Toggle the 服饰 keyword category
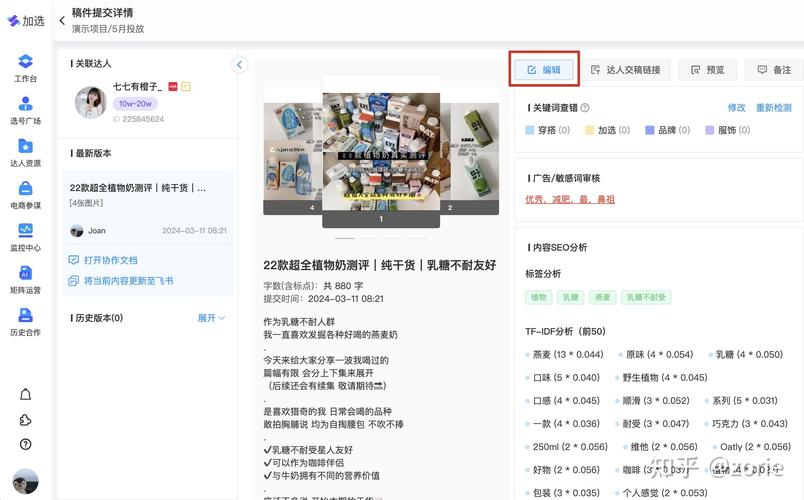The height and width of the screenshot is (500, 804). [728, 130]
